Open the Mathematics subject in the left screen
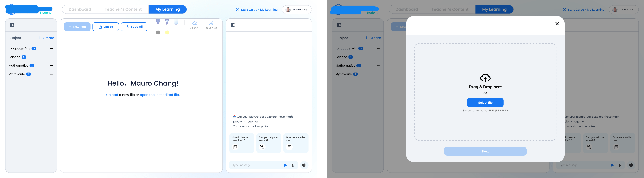Image resolution: width=644 pixels, height=178 pixels. pyautogui.click(x=18, y=66)
